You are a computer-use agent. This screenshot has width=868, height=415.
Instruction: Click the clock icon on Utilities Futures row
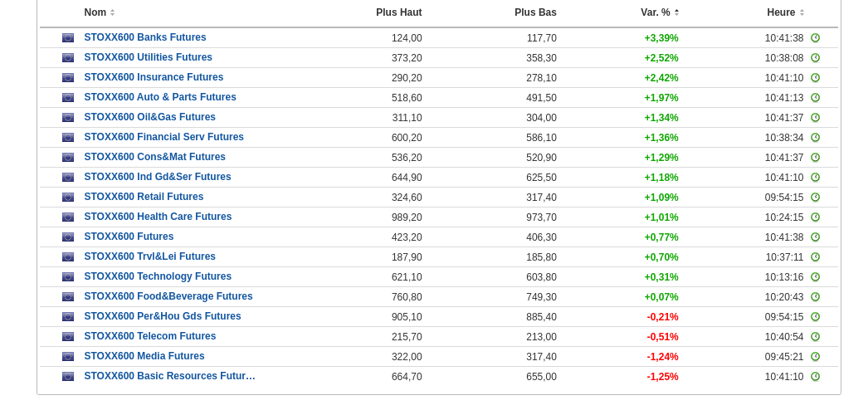click(x=815, y=58)
